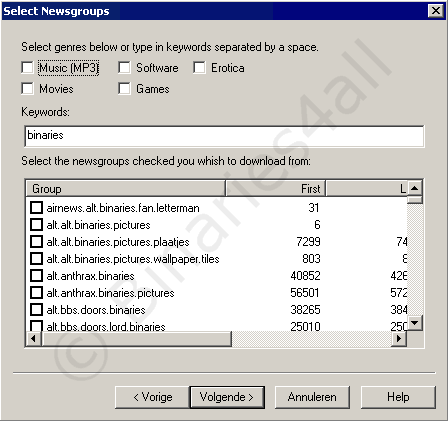Click First value 38265
Viewport: 448px width, 421px height.
click(305, 310)
